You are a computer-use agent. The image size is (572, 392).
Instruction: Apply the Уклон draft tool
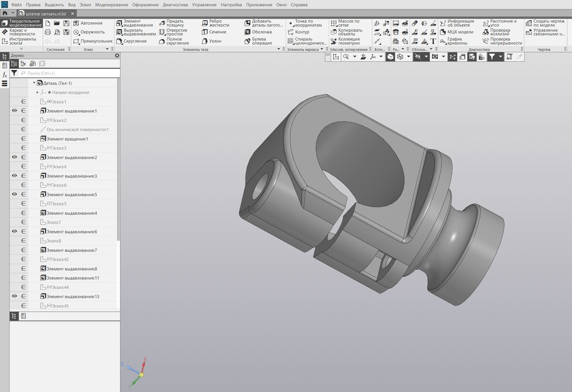tap(212, 41)
